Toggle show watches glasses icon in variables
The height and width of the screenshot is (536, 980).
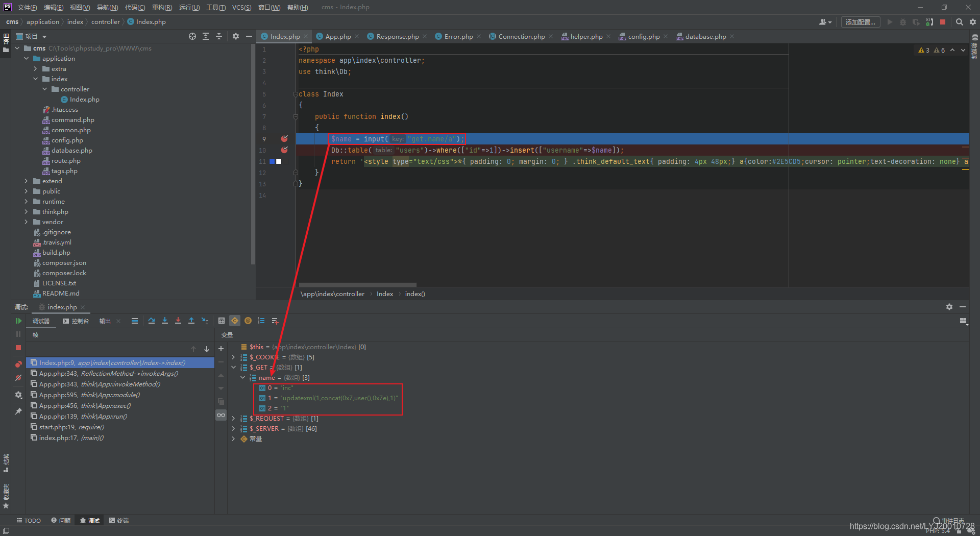click(x=221, y=415)
